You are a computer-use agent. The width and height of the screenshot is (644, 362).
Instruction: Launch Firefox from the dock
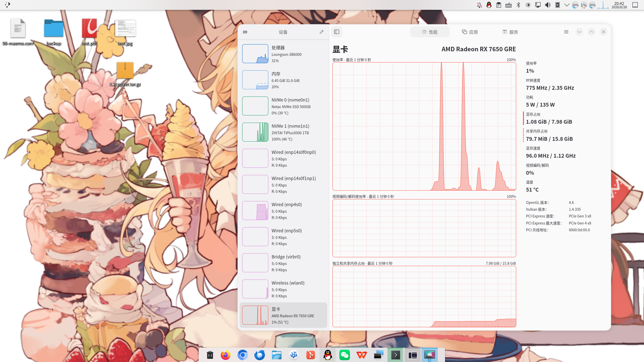225,355
